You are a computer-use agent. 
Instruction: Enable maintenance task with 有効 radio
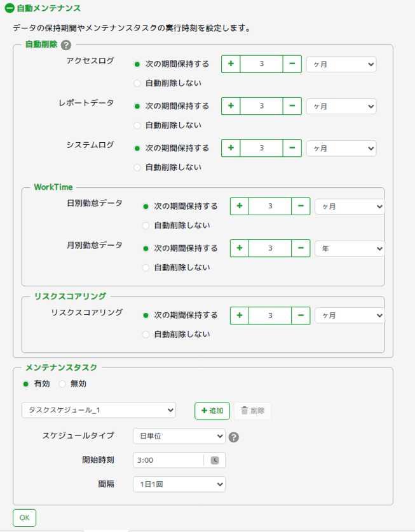pyautogui.click(x=26, y=384)
